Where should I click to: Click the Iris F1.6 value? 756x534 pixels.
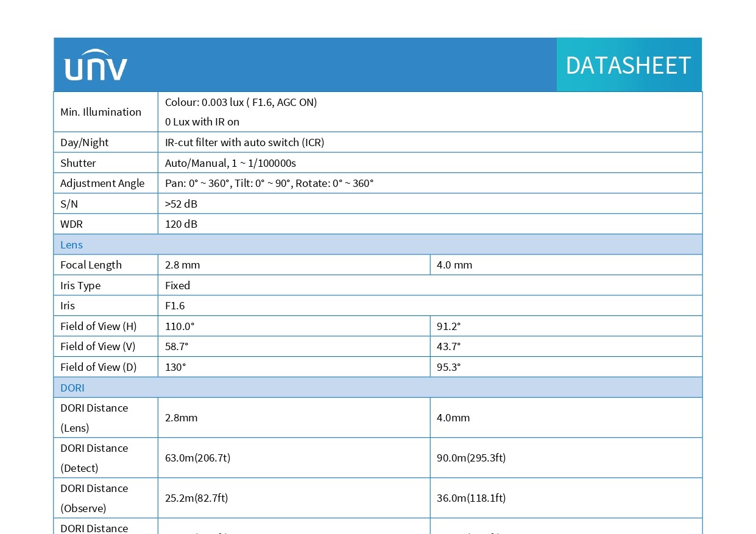pyautogui.click(x=175, y=306)
